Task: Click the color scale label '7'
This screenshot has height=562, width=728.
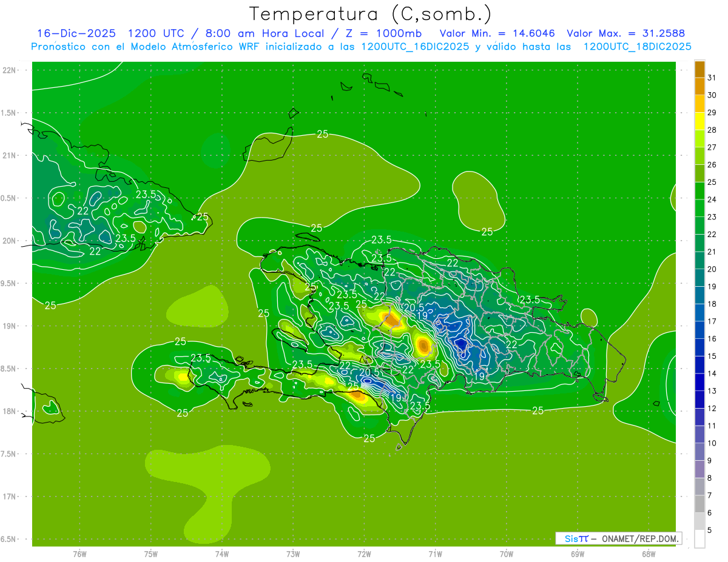Action: (x=710, y=496)
